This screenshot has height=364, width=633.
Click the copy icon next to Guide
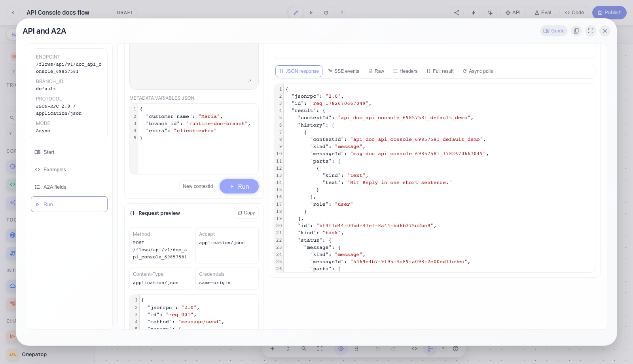[576, 31]
